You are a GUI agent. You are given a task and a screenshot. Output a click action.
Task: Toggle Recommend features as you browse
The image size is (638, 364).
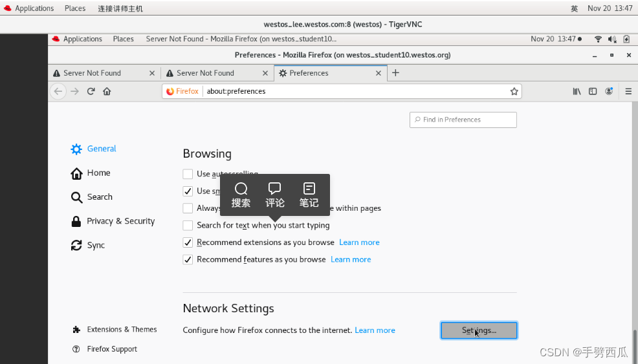(x=188, y=259)
